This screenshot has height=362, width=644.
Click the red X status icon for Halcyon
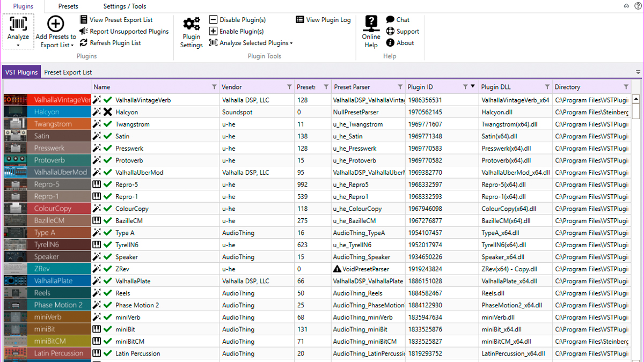(x=108, y=112)
